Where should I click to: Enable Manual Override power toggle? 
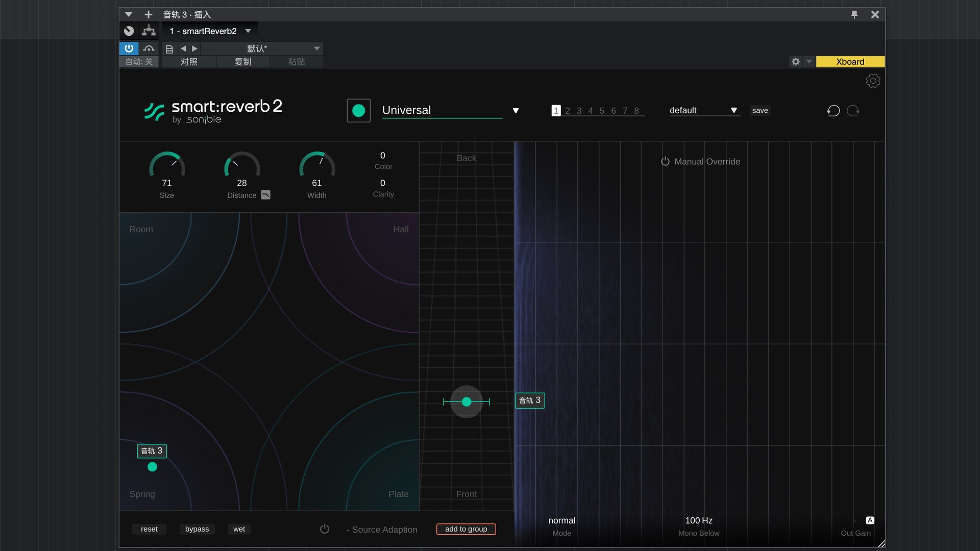point(665,161)
